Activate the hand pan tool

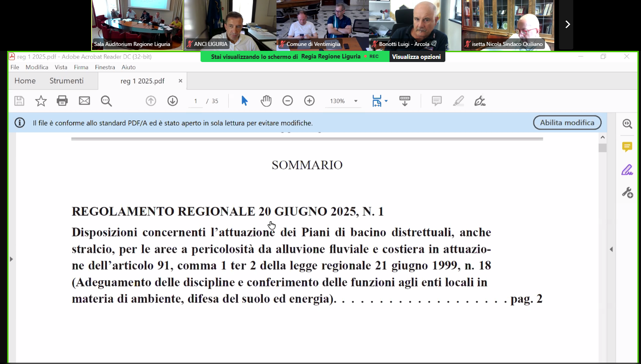click(x=266, y=101)
